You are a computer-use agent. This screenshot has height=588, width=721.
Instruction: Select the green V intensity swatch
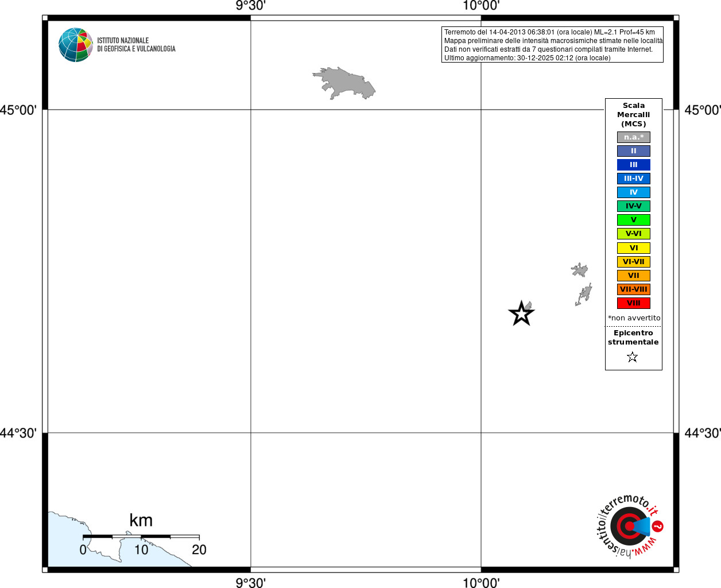pyautogui.click(x=634, y=220)
